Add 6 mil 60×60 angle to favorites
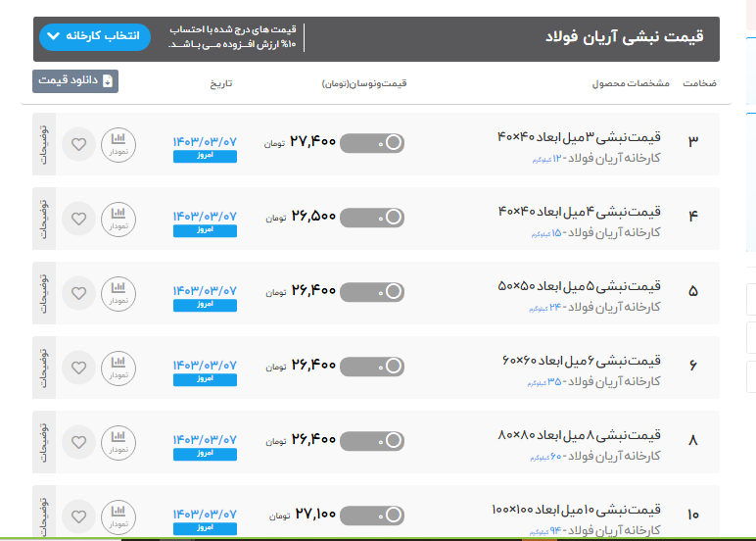Image resolution: width=756 pixels, height=541 pixels. 78,368
